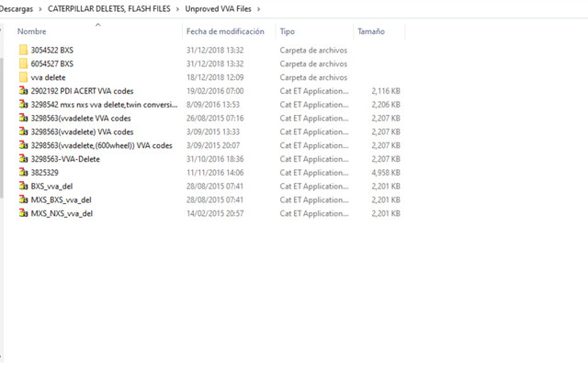Click the MXS_NXS_vva_del file icon

coord(23,213)
